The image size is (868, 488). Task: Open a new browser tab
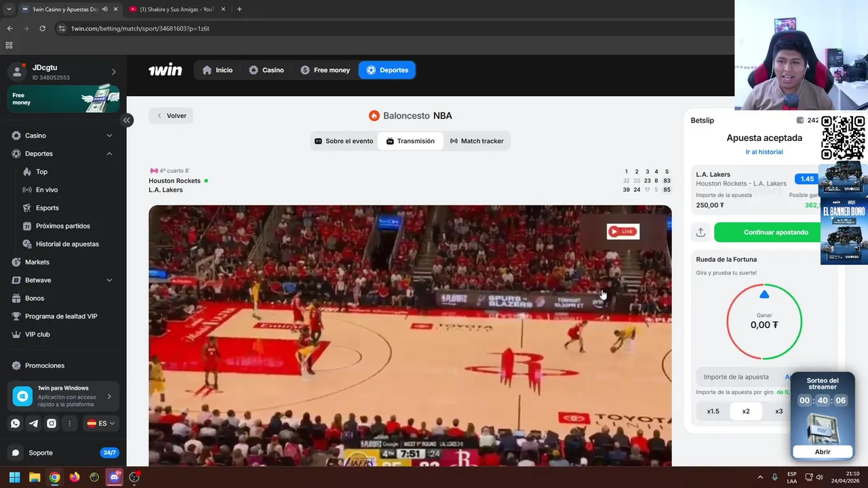(239, 9)
